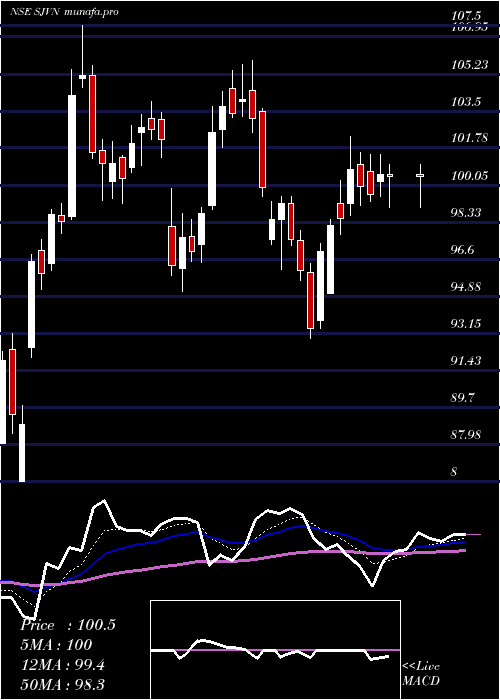The image size is (500, 700).
Task: Click the isolated last candlestick at right
Action: tap(420, 186)
